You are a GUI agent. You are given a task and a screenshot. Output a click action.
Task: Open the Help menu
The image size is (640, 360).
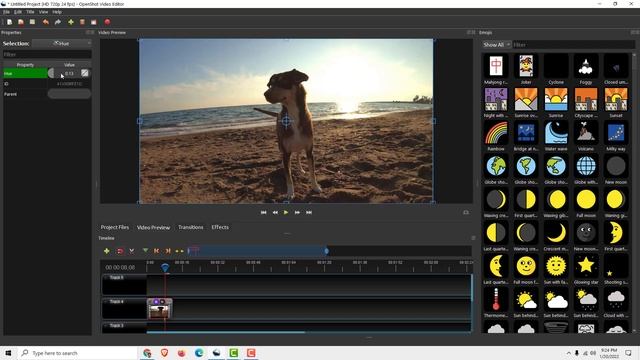tap(57, 12)
